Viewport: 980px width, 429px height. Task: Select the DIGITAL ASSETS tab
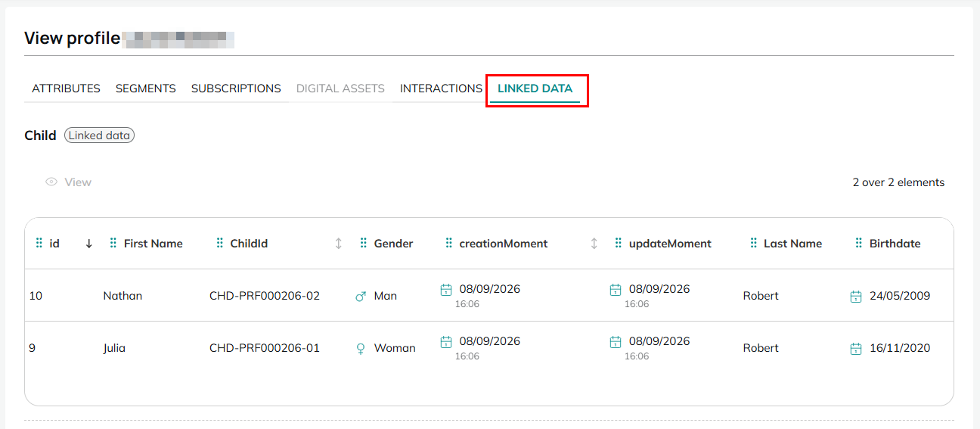340,89
